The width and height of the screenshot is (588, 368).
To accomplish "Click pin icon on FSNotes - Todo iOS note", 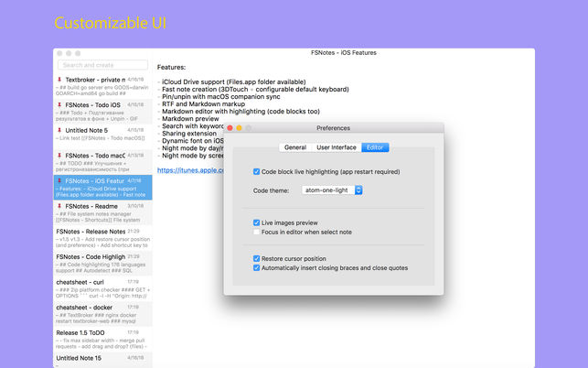I will [59, 104].
